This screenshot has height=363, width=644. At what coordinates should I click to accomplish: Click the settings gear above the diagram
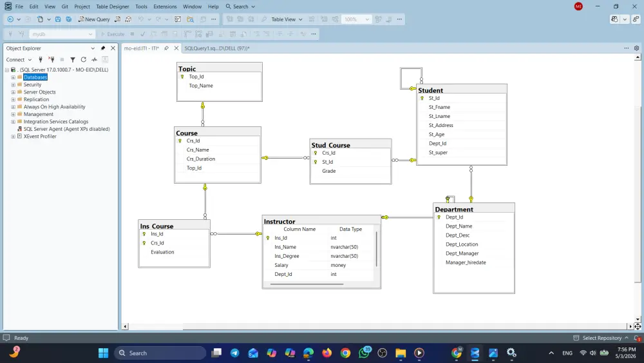coord(637,48)
